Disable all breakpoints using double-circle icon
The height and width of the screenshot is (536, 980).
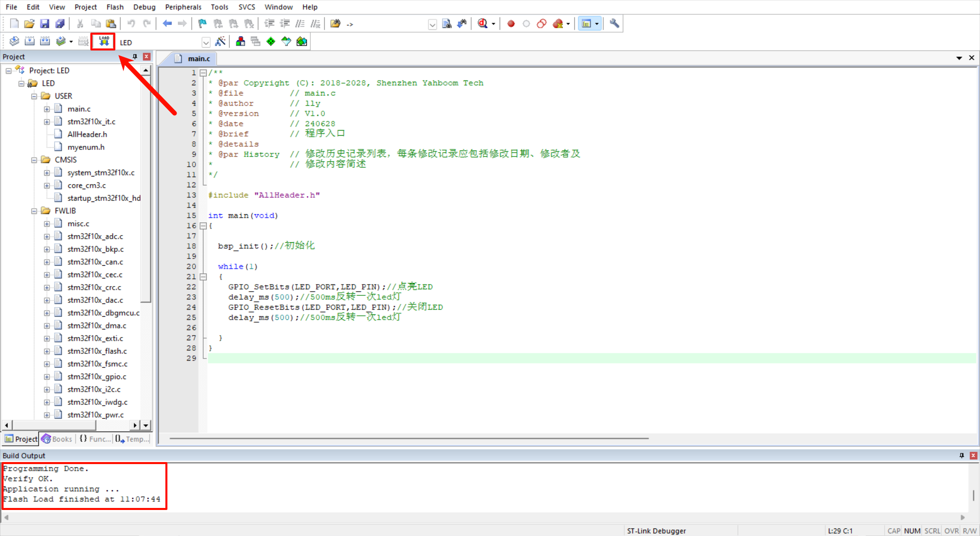542,23
